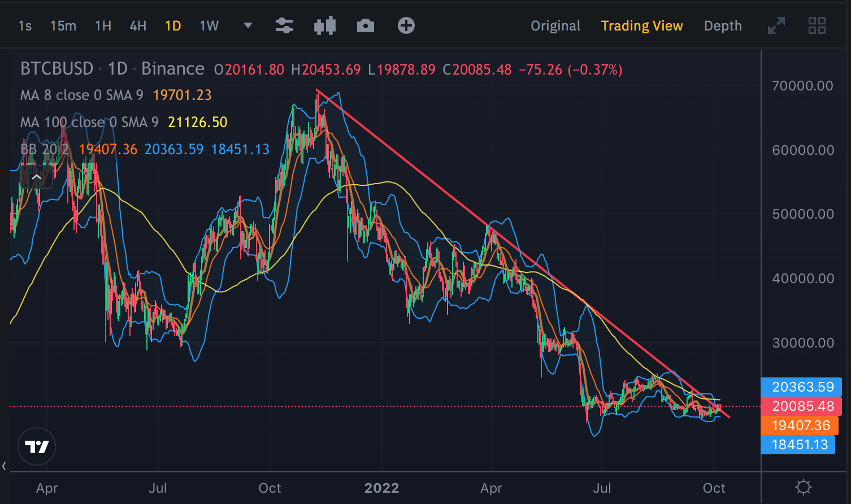Select the 1s time interval
The image size is (851, 504).
[x=25, y=26]
